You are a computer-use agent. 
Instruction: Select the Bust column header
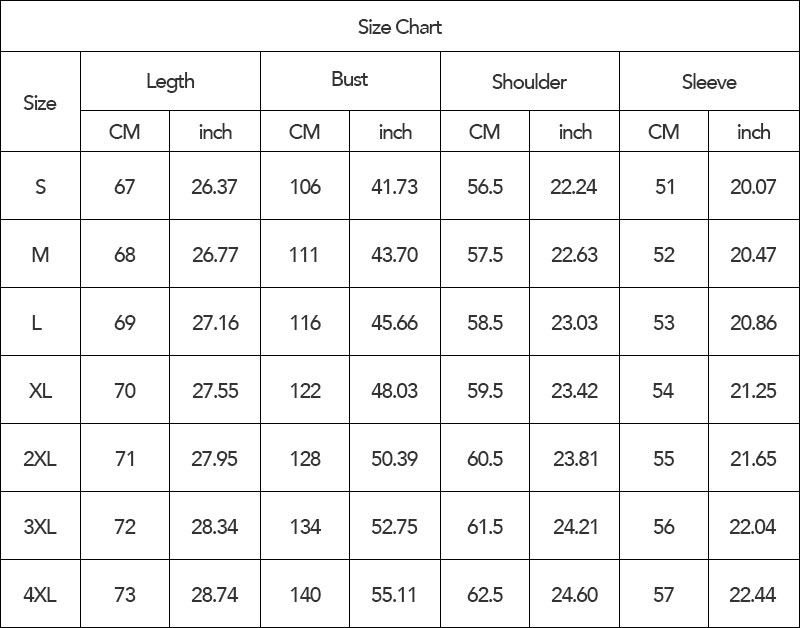point(350,81)
